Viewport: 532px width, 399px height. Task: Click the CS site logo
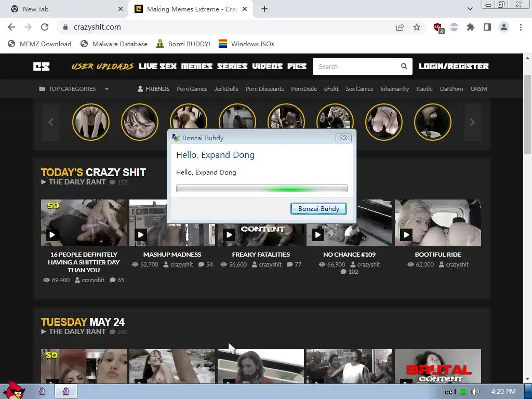[x=42, y=66]
